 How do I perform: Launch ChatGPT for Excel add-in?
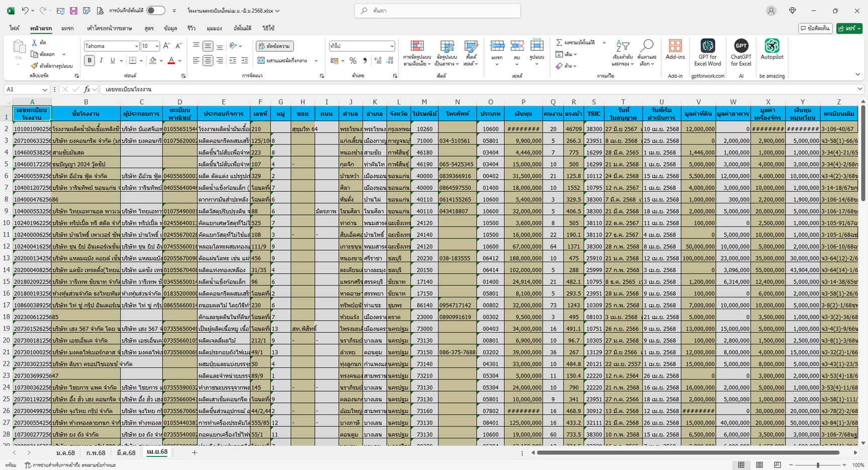741,52
